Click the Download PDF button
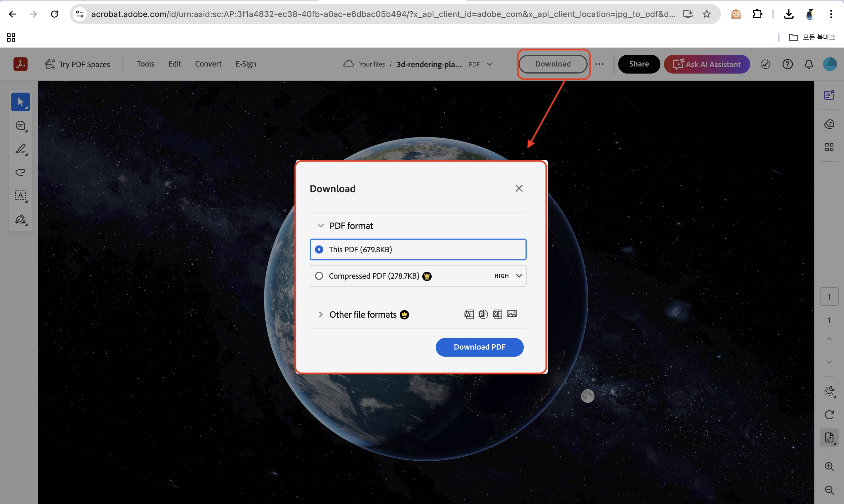The image size is (844, 504). click(x=479, y=347)
